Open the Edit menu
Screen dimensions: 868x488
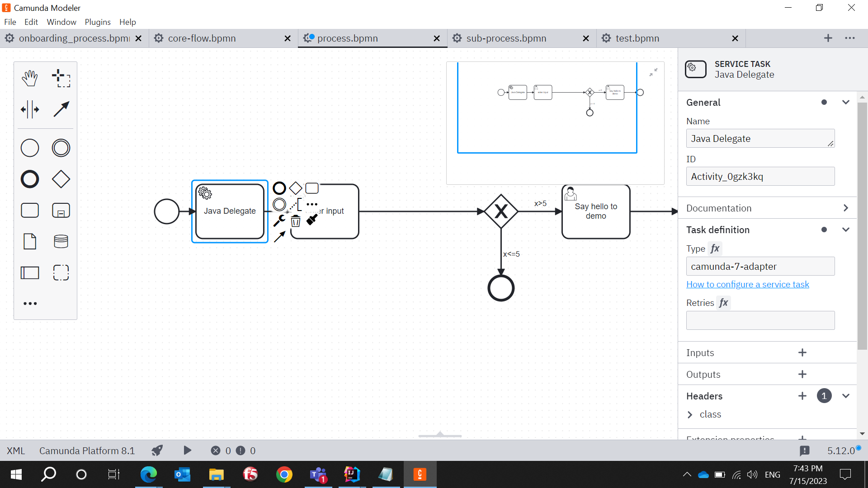tap(31, 22)
